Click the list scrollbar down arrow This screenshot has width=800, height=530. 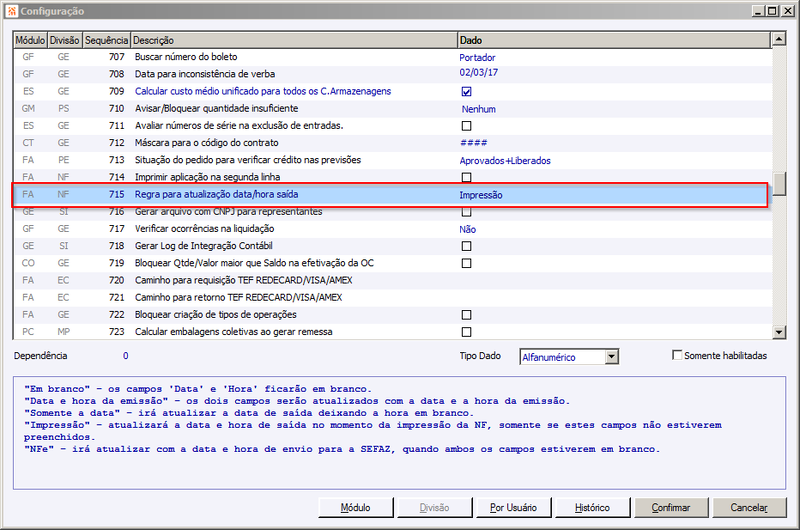pyautogui.click(x=779, y=332)
